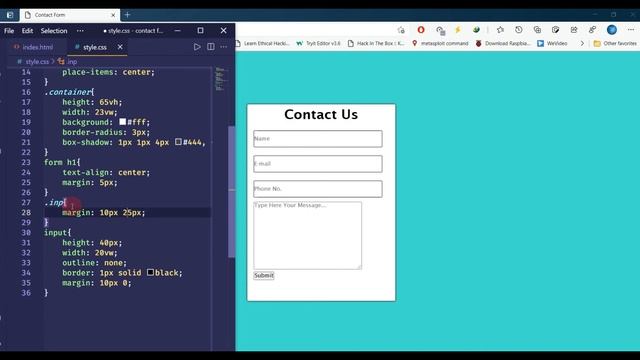The width and height of the screenshot is (640, 360).
Task: Click the Share toolbar icon
Action: [x=574, y=30]
